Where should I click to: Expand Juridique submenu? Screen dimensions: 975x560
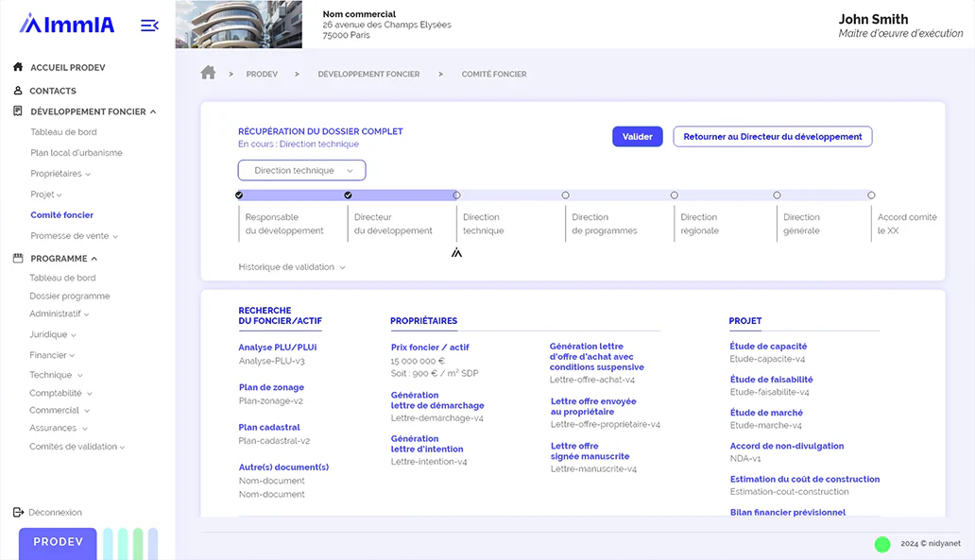[74, 335]
